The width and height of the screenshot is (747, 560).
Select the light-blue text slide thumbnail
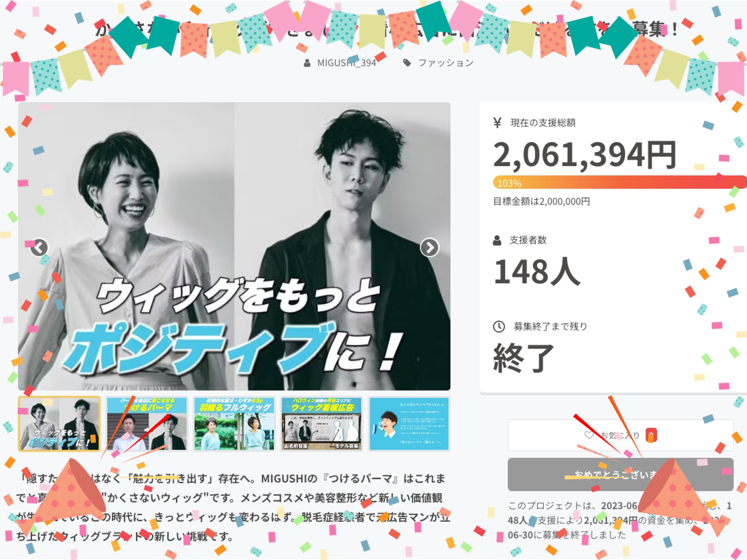click(x=409, y=424)
